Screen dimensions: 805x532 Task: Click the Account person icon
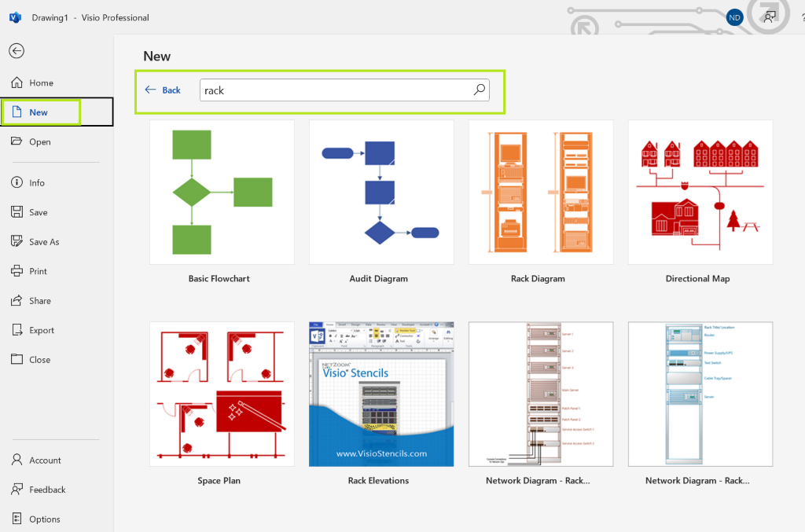pyautogui.click(x=17, y=460)
